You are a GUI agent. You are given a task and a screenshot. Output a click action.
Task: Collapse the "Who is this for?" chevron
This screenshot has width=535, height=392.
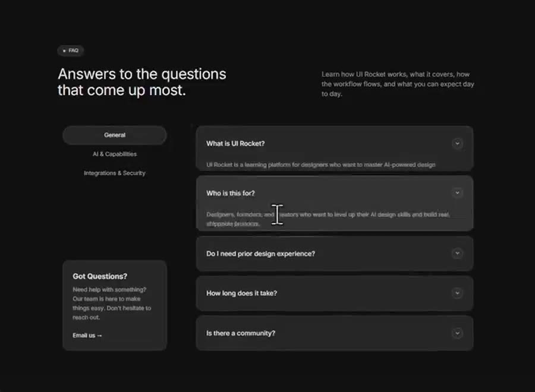click(457, 193)
